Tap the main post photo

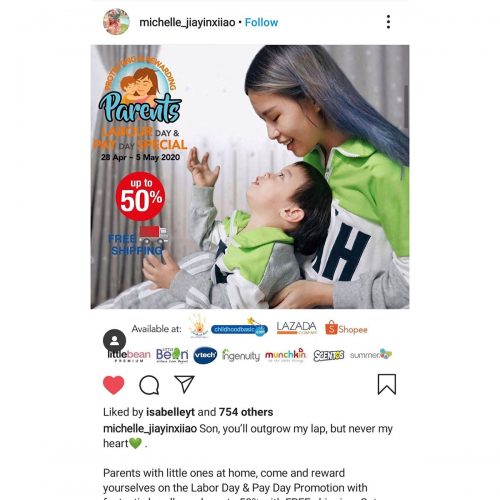point(250,177)
